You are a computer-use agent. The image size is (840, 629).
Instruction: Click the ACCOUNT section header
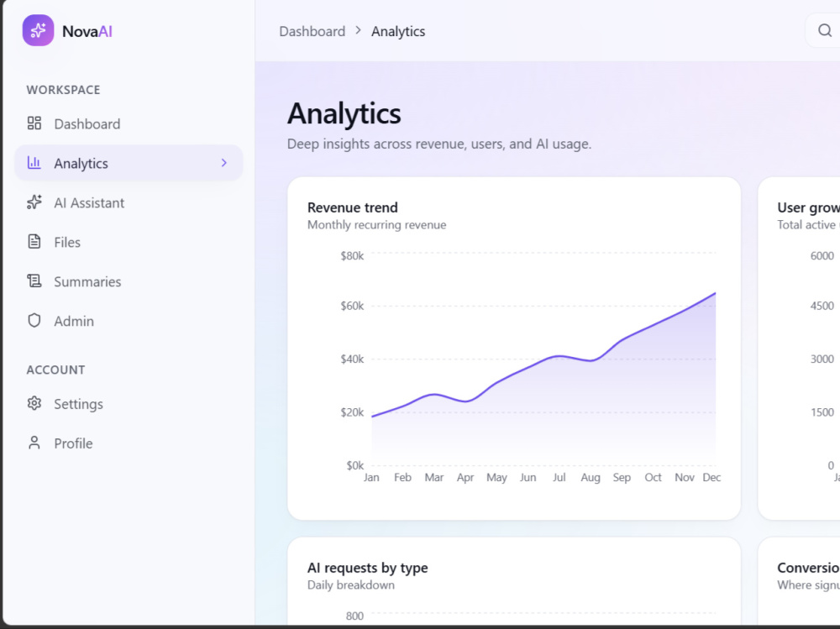[55, 370]
